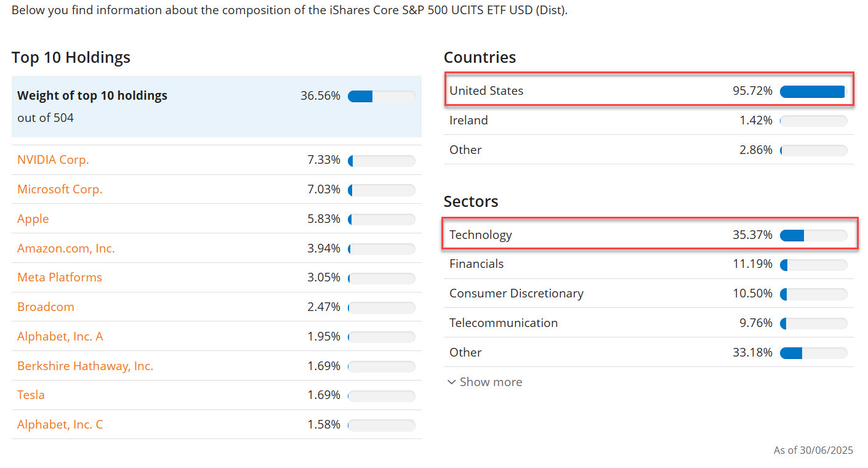Click the Technology 35.37% progress bar
Image resolution: width=868 pixels, height=468 pixels.
(814, 235)
